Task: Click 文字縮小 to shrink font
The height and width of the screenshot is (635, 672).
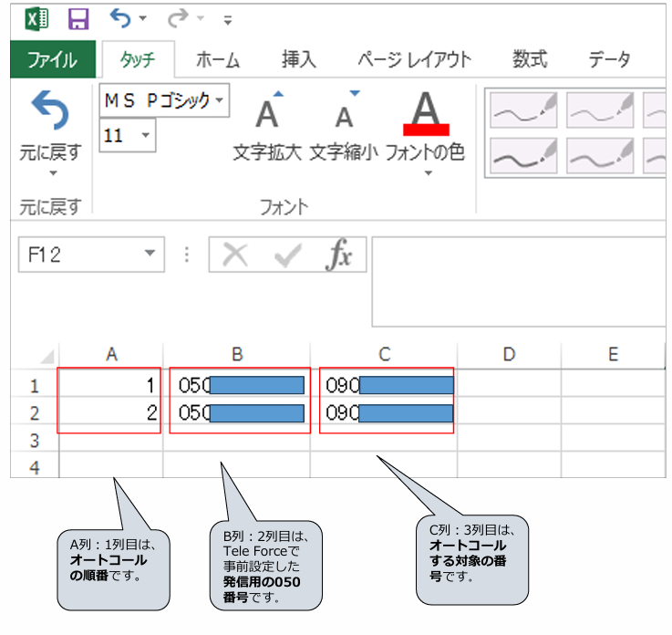Action: 344,126
